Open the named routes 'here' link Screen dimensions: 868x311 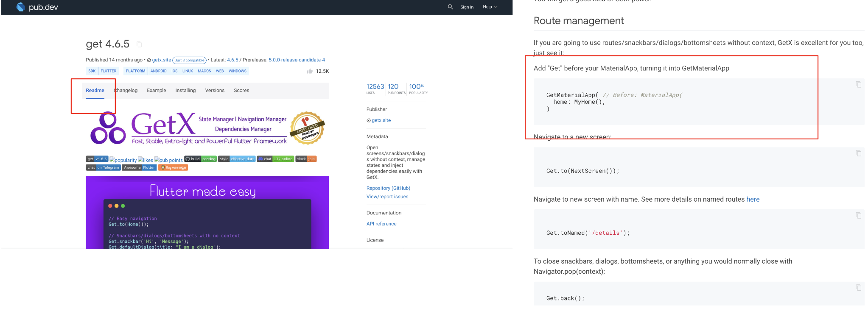753,199
